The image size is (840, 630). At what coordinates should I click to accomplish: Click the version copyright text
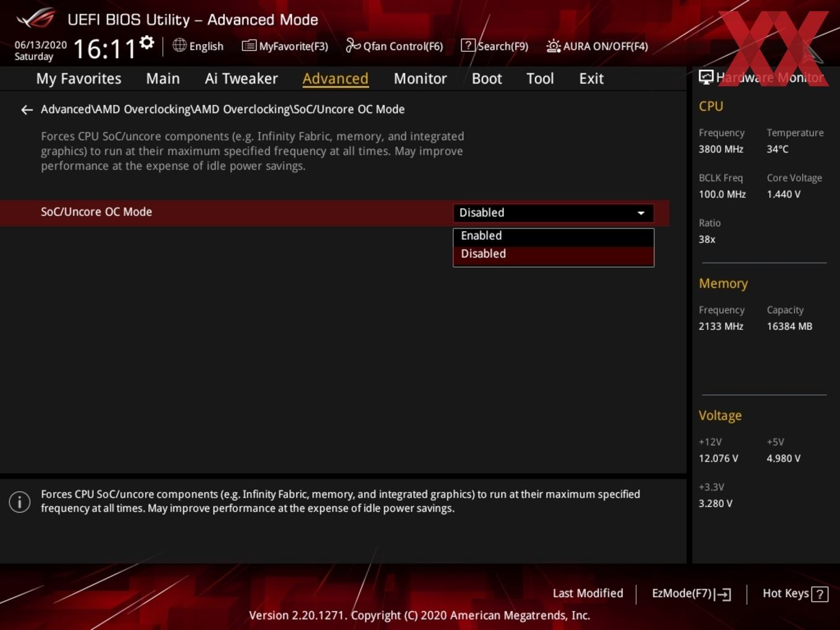point(419,616)
